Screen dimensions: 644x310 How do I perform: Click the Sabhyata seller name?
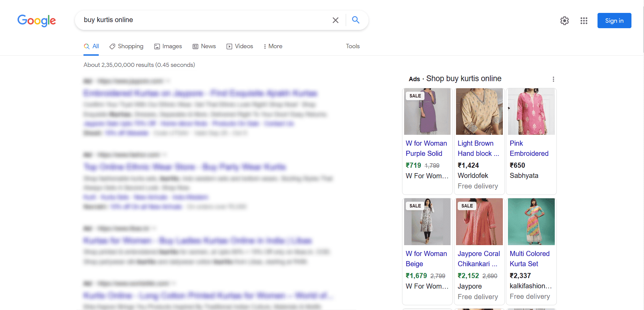524,176
